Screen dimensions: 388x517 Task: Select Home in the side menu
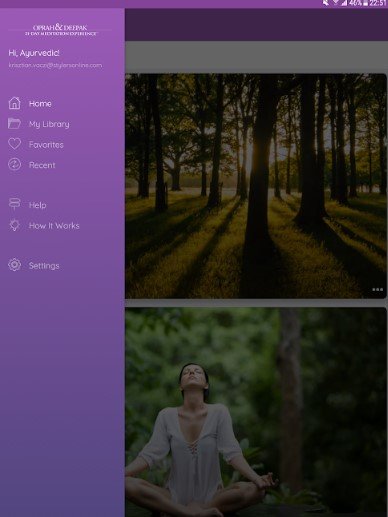(x=40, y=104)
